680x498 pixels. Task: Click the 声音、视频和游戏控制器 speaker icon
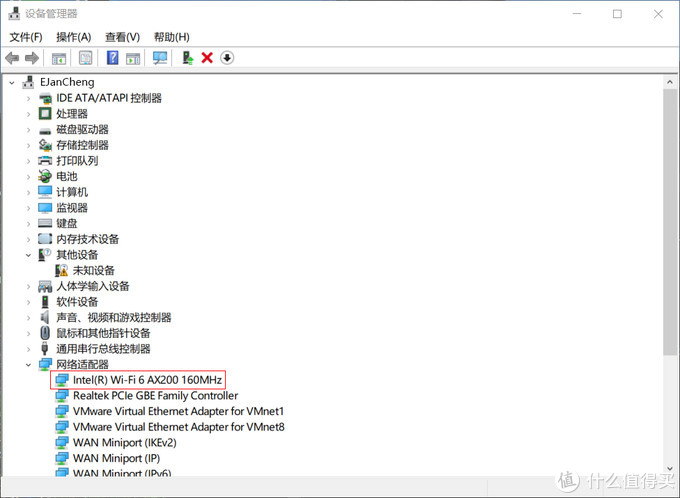tap(45, 318)
